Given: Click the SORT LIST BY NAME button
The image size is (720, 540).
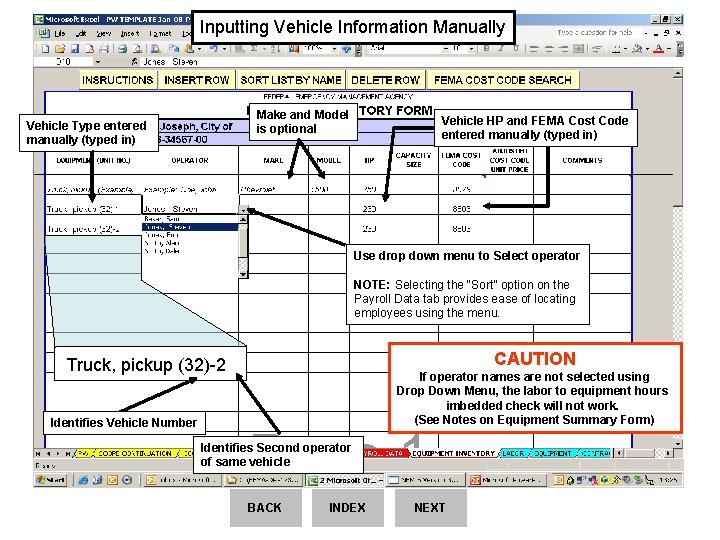Looking at the screenshot, I should click(x=291, y=80).
